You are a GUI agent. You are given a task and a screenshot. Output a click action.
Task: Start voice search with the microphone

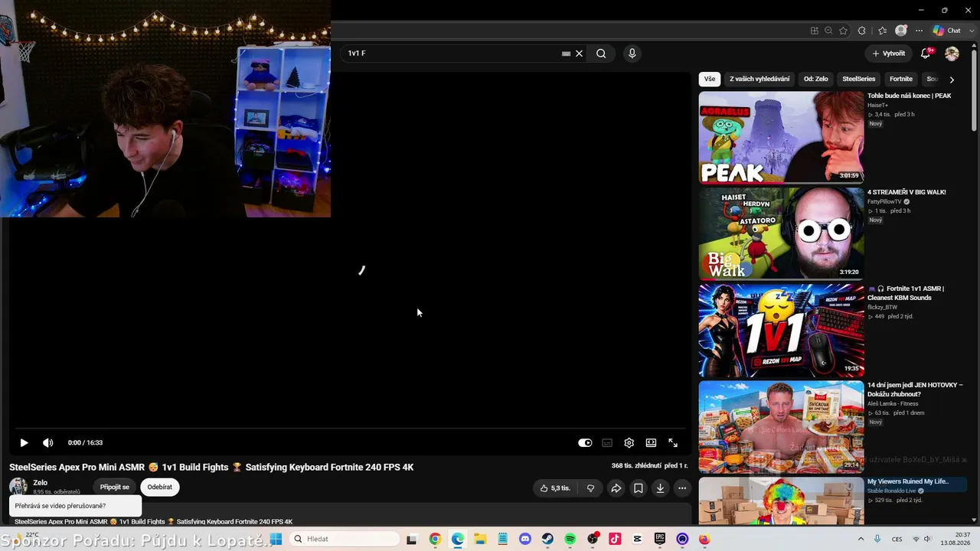pyautogui.click(x=632, y=54)
